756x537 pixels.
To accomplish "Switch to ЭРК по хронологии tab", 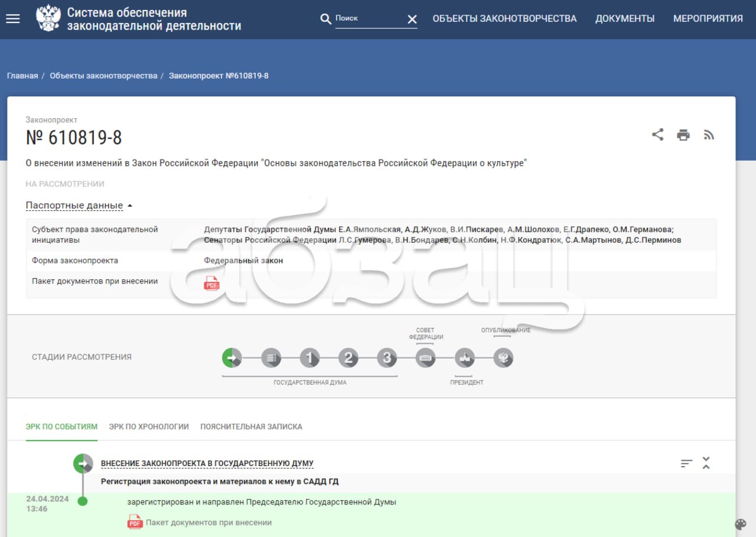I will point(149,427).
